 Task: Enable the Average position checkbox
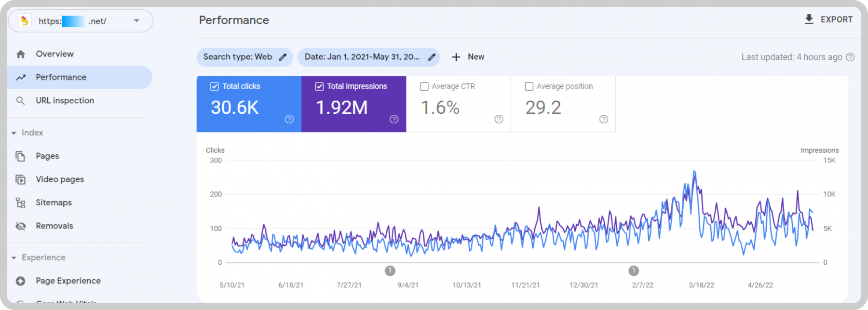click(529, 86)
